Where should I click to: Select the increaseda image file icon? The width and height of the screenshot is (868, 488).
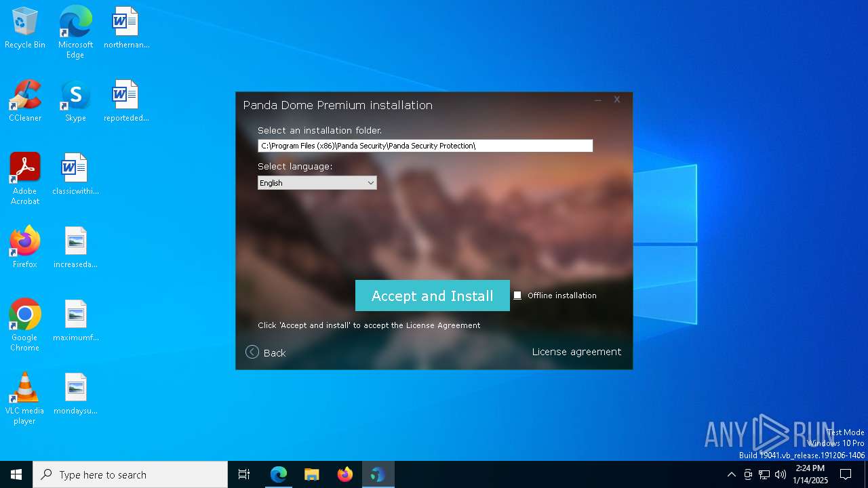point(75,248)
